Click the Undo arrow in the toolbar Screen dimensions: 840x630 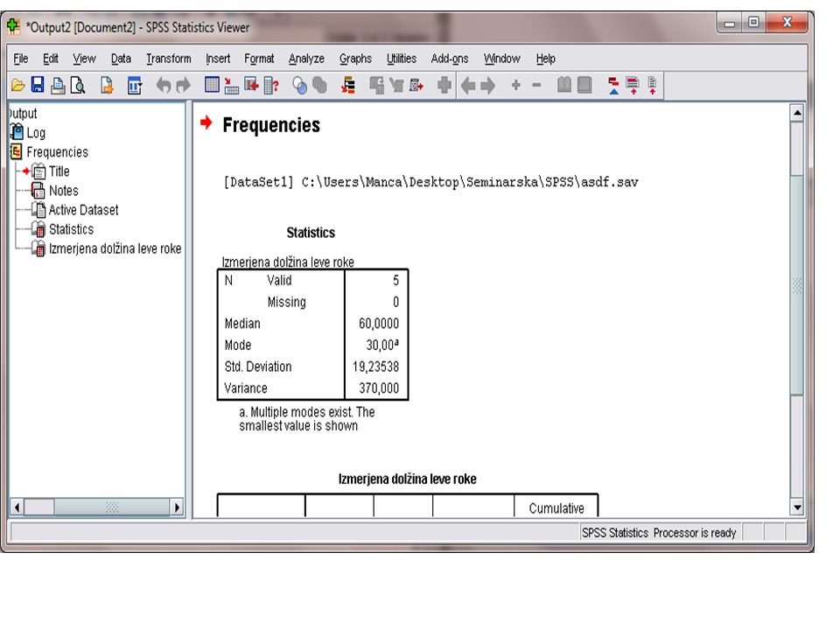[163, 85]
